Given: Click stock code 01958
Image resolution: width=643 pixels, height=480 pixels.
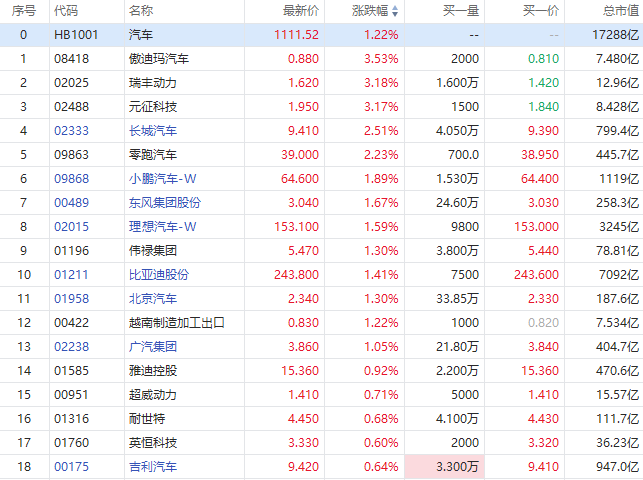Looking at the screenshot, I should tap(71, 298).
